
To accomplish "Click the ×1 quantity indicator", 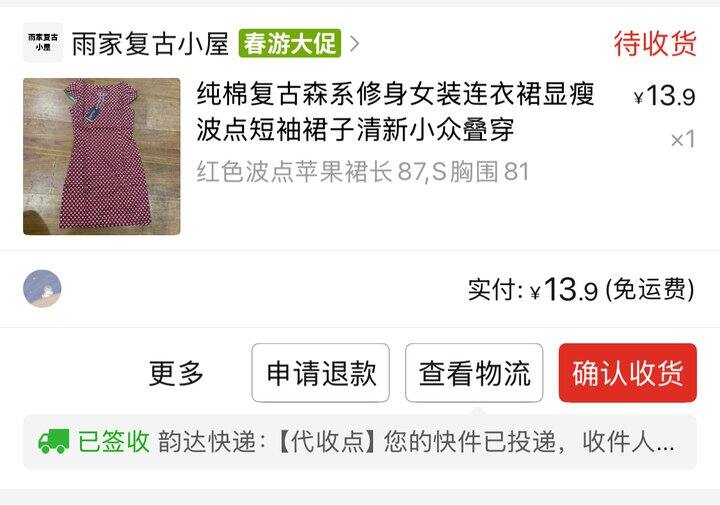I will [x=683, y=140].
